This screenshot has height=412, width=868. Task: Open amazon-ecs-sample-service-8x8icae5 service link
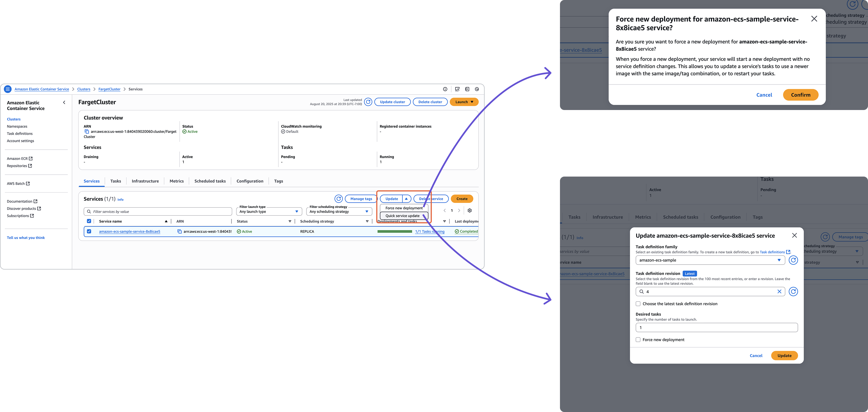pos(129,231)
